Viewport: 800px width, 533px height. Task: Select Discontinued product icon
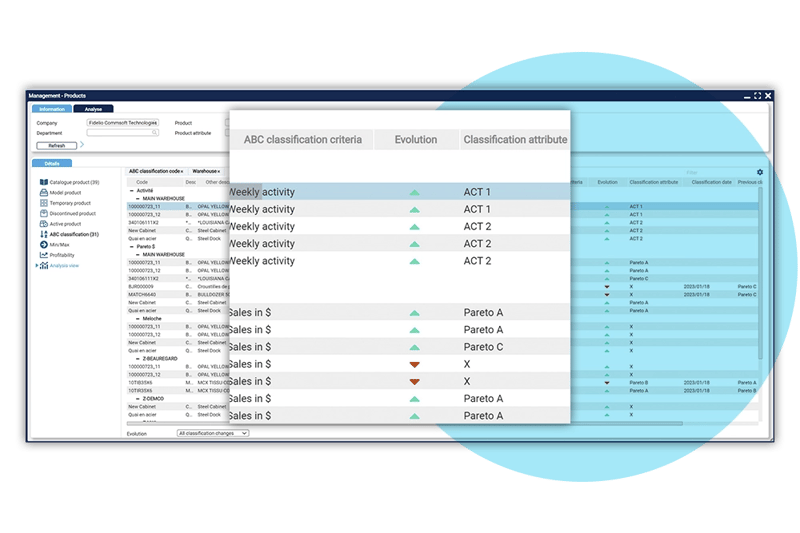pos(44,213)
